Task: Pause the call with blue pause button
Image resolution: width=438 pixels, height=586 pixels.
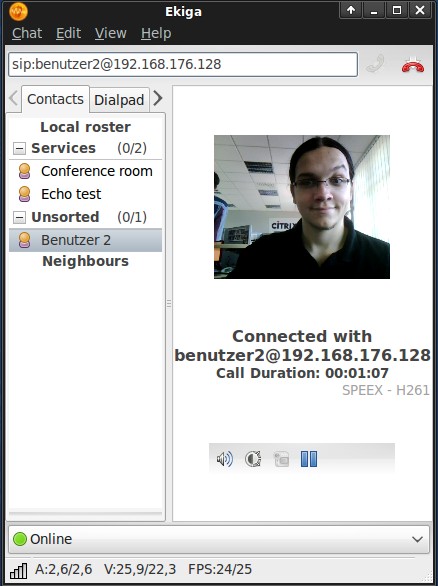Action: point(309,459)
